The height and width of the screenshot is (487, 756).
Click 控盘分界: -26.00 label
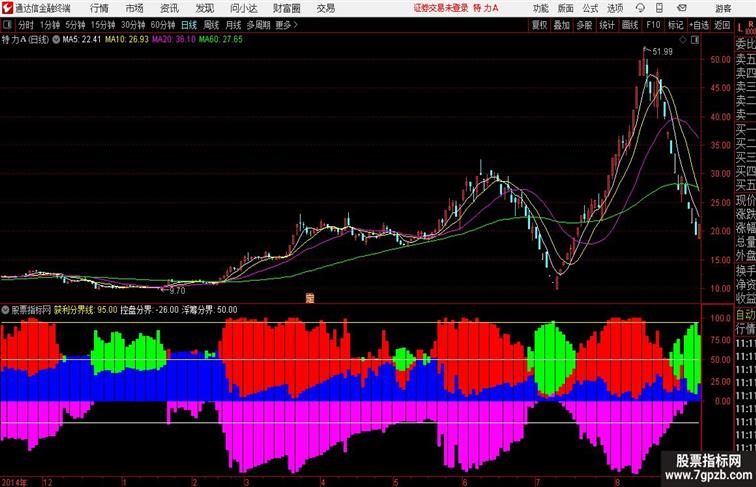(149, 310)
